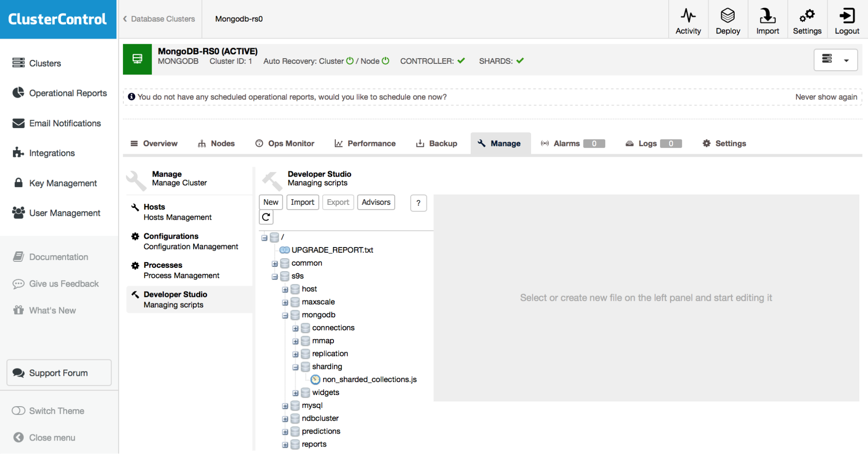Open the Ops Monitor tab
This screenshot has width=868, height=454.
[x=285, y=143]
